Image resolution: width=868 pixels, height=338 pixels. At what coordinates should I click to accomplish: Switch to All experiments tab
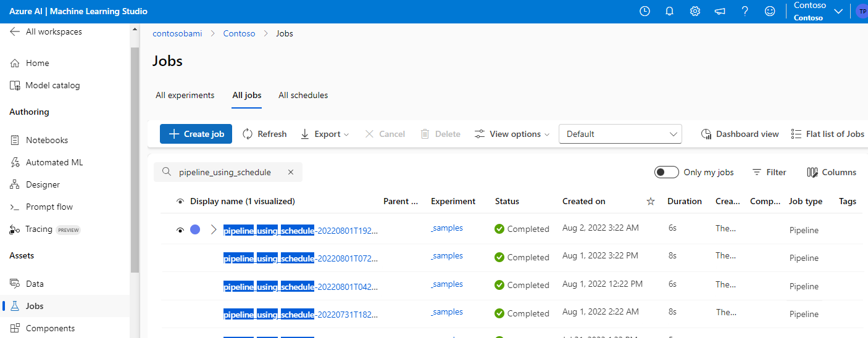(x=185, y=95)
